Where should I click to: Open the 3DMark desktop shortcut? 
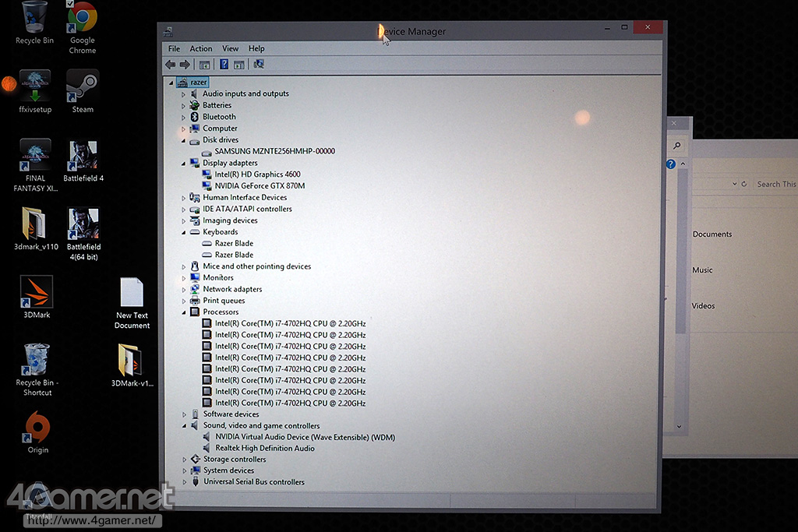[x=37, y=297]
